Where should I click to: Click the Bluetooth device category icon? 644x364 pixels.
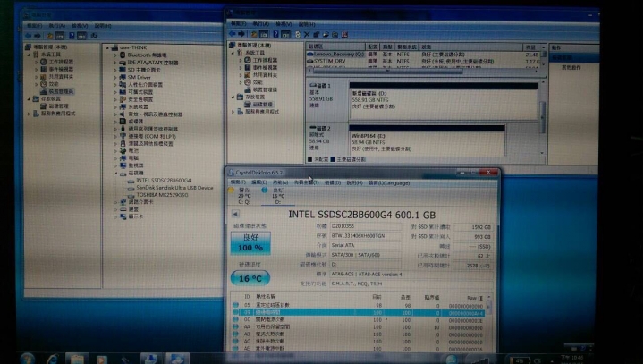[x=123, y=55]
